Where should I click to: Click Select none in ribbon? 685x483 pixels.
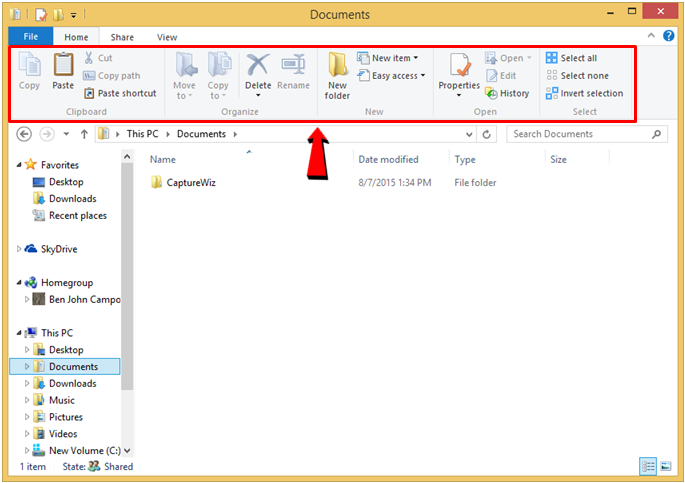pos(577,76)
